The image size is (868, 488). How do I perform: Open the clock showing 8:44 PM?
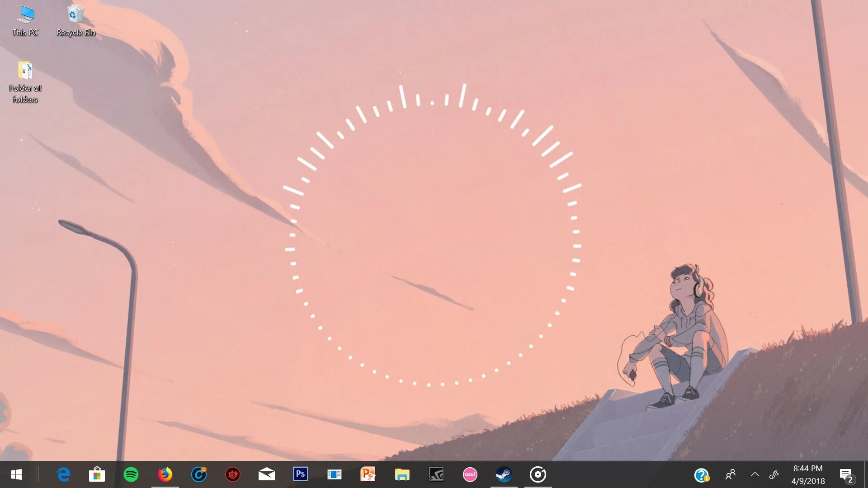[x=808, y=474]
